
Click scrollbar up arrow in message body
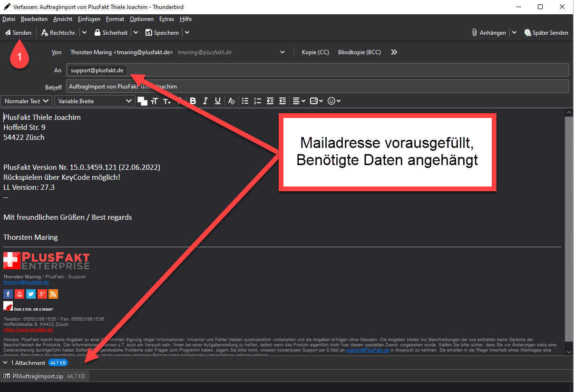[x=569, y=112]
